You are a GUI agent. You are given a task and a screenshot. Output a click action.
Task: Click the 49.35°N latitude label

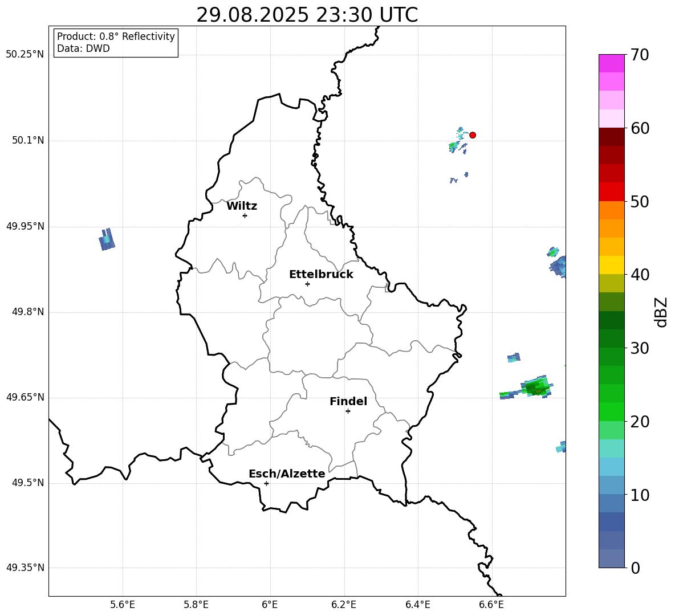(x=25, y=568)
